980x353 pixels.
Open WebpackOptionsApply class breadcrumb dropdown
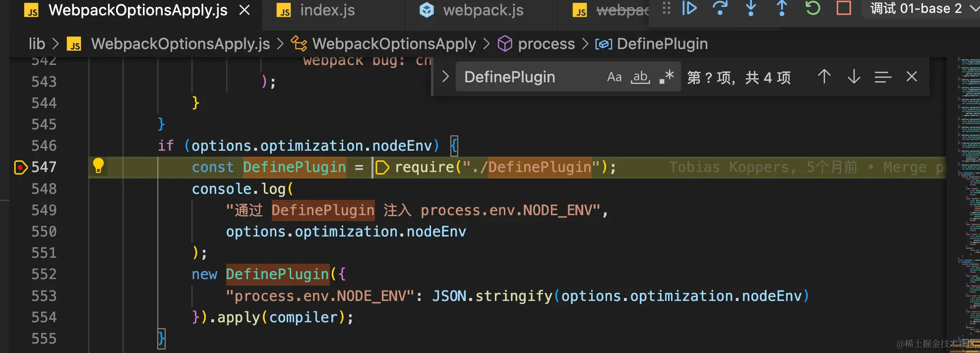394,44
